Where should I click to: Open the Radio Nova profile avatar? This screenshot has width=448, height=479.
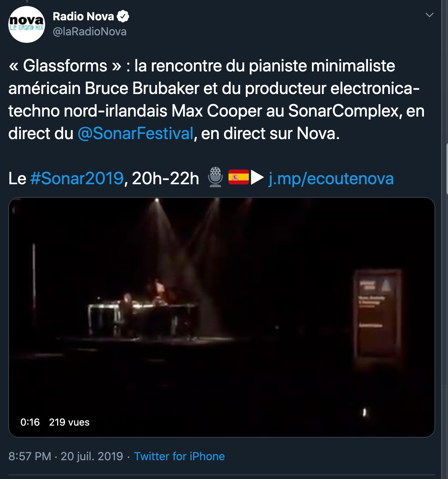27,24
